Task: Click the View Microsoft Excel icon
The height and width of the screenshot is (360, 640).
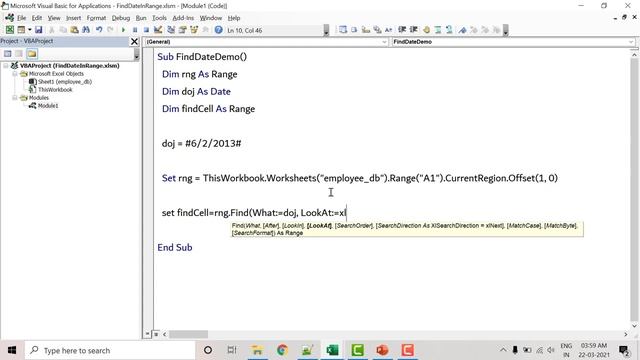Action: point(9,30)
